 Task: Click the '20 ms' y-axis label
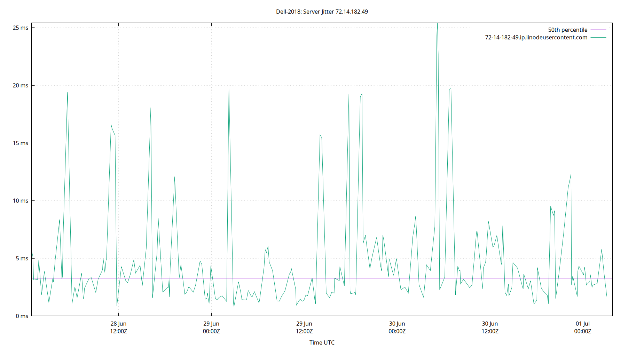tap(21, 86)
